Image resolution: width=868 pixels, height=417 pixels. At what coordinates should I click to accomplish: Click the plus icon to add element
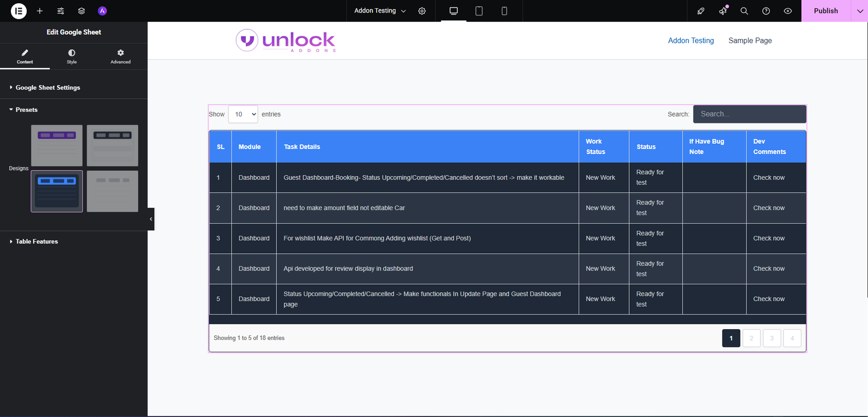click(x=40, y=11)
